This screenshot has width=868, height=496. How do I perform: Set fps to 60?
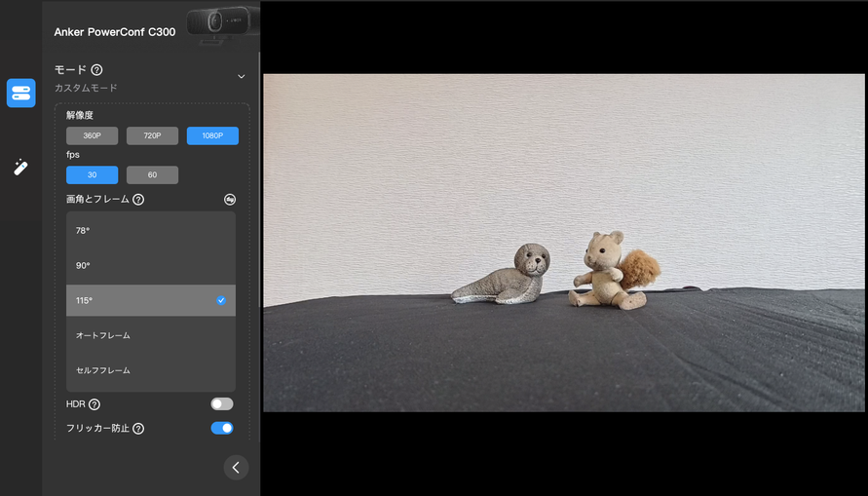[152, 175]
